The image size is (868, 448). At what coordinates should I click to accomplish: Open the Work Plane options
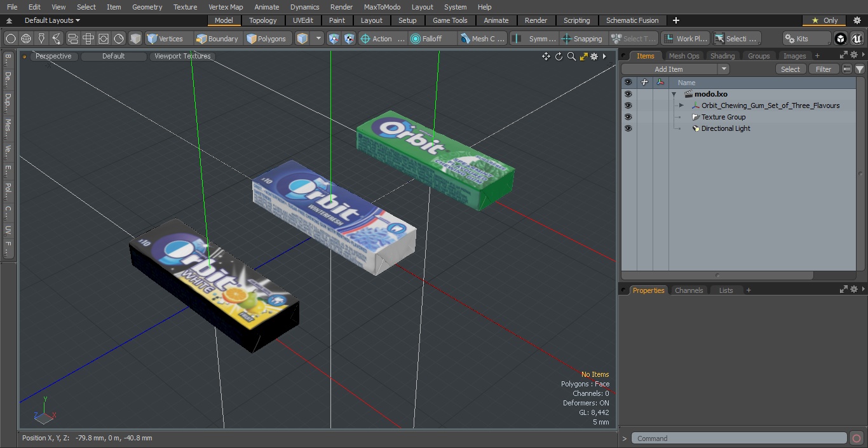point(686,39)
